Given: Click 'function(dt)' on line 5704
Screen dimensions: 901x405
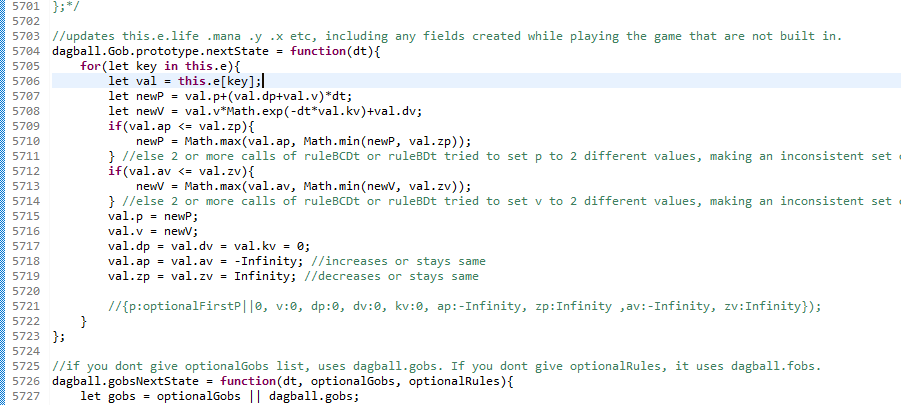Looking at the screenshot, I should click(332, 51).
